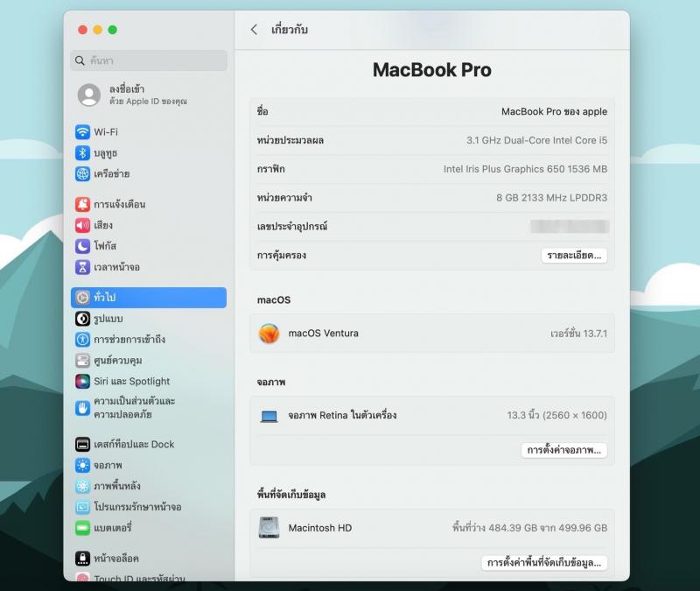Select Accessibility icon (การช่วยการเข้าถึง)

coord(82,340)
